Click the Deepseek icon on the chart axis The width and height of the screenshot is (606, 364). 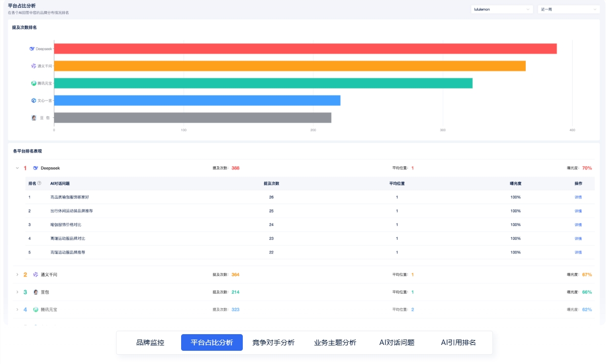(32, 48)
